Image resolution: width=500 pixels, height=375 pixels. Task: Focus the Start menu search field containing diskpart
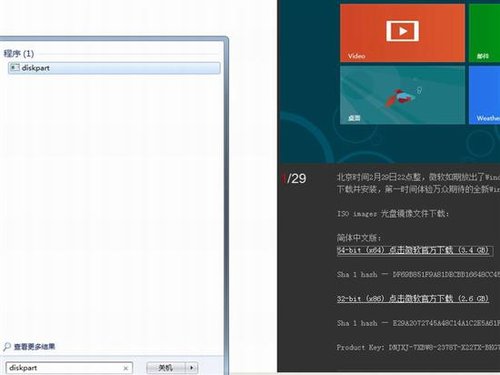(x=69, y=368)
